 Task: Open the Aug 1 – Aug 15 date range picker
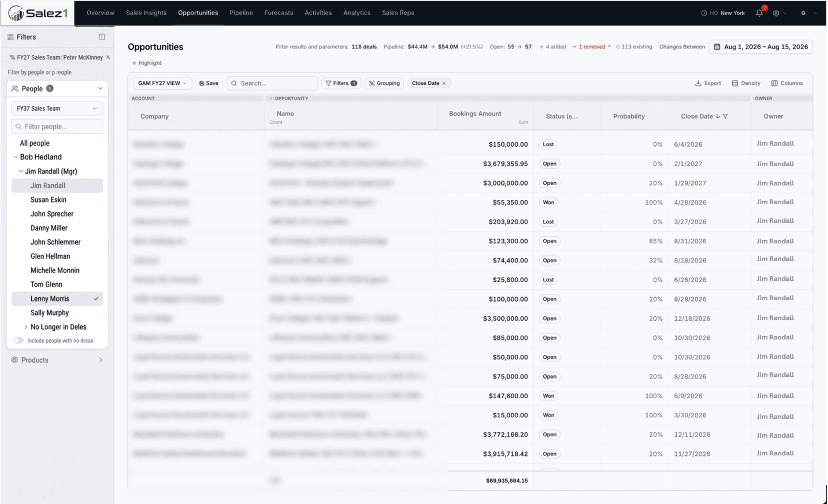pyautogui.click(x=761, y=47)
